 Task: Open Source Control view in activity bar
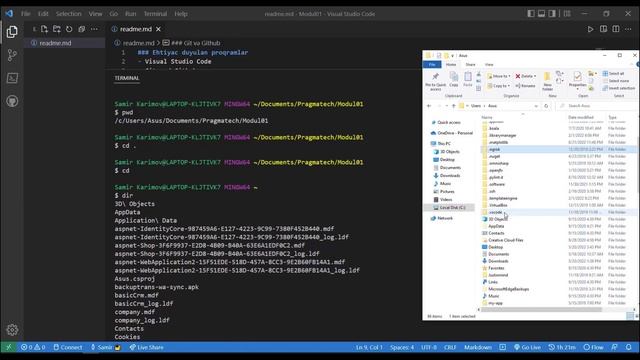click(x=12, y=55)
